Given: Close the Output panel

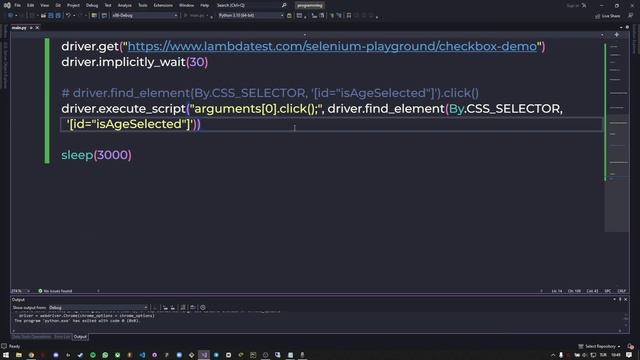Looking at the screenshot, I should 625,300.
